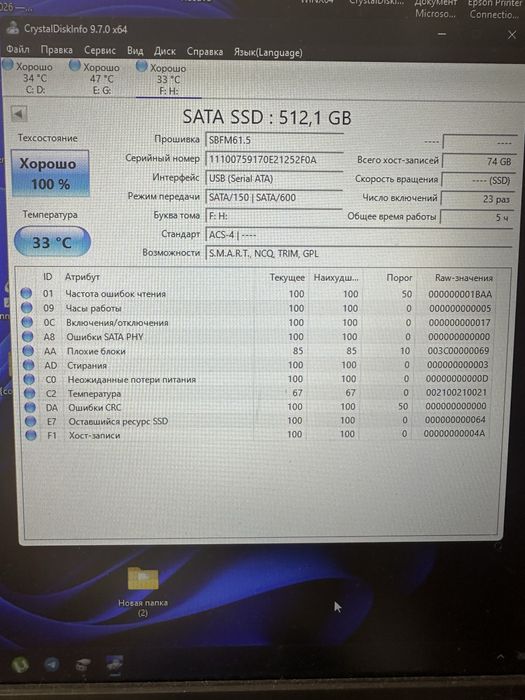Click raw value 003C00000069
525x700 pixels.
click(x=458, y=350)
